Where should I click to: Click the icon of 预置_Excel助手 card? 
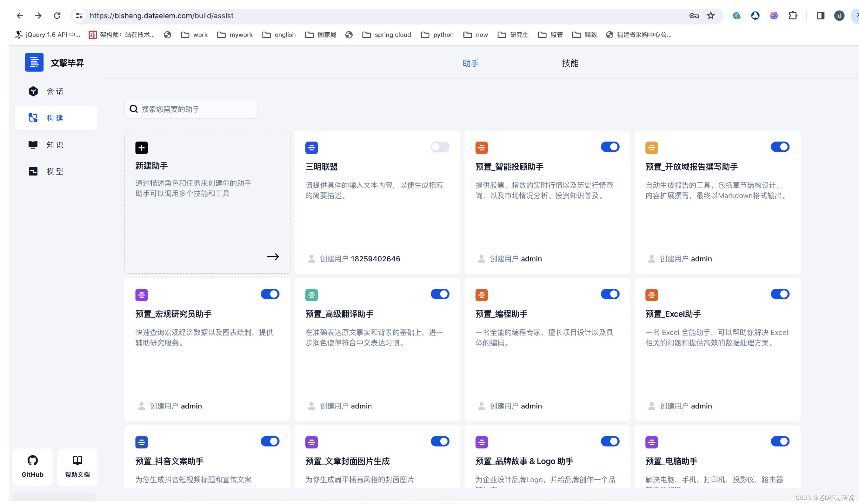(x=651, y=295)
